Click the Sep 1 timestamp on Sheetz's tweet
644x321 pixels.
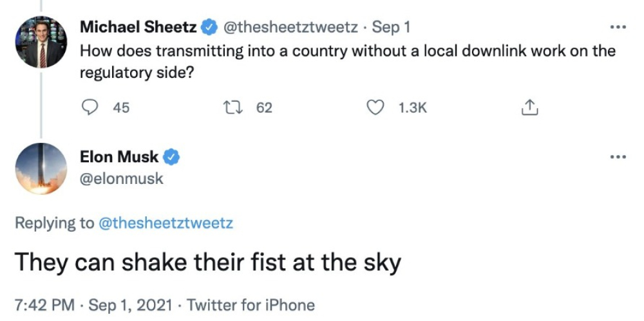coord(391,28)
